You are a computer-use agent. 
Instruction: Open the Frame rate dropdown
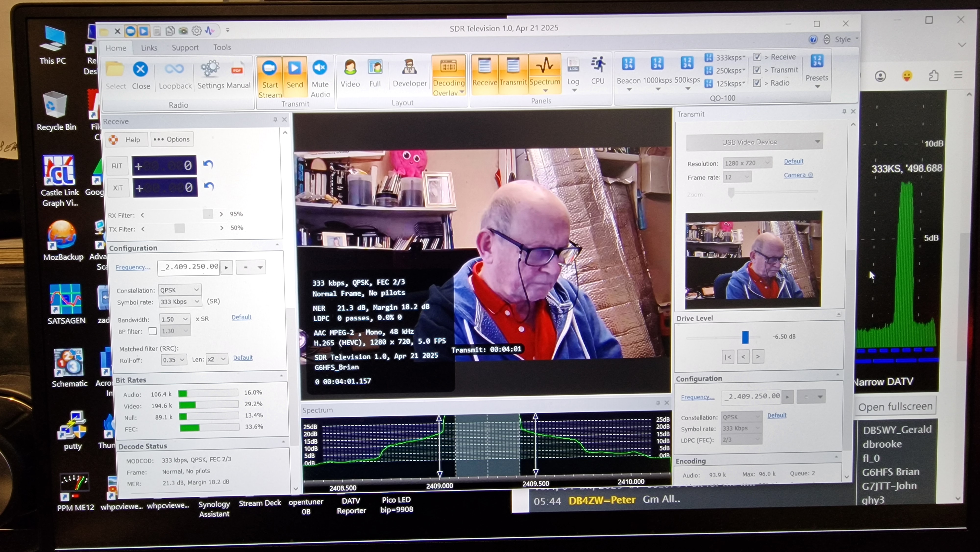(737, 177)
